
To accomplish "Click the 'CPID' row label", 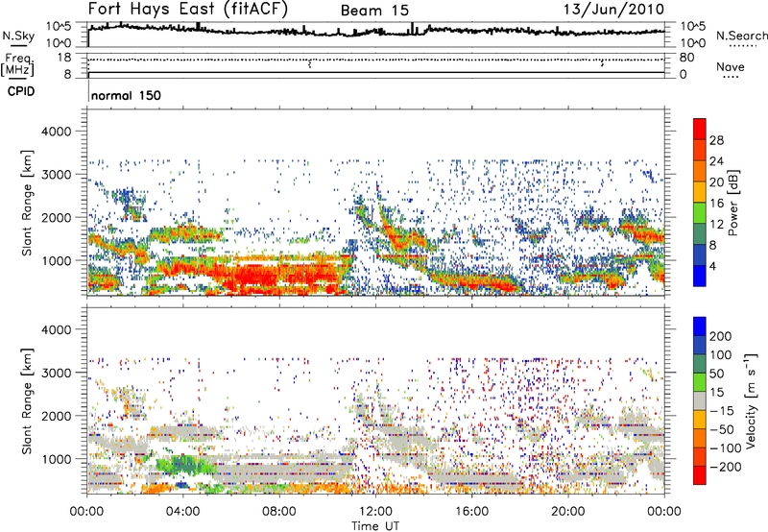I will 21,91.
